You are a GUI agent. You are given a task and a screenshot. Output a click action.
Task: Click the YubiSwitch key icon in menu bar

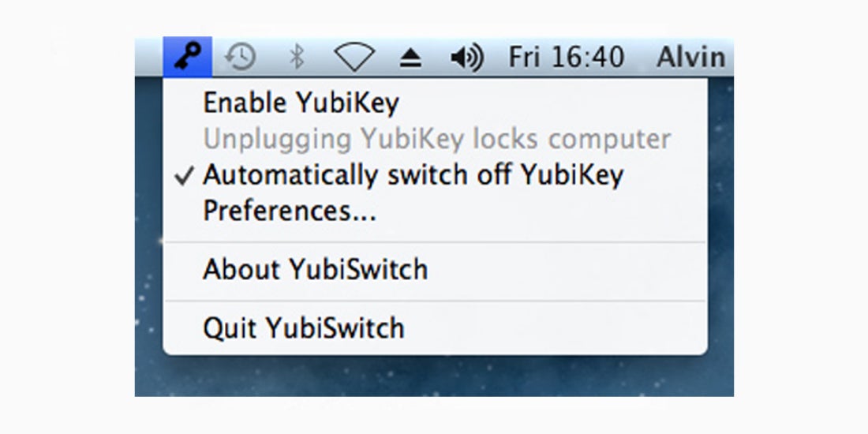(x=187, y=57)
